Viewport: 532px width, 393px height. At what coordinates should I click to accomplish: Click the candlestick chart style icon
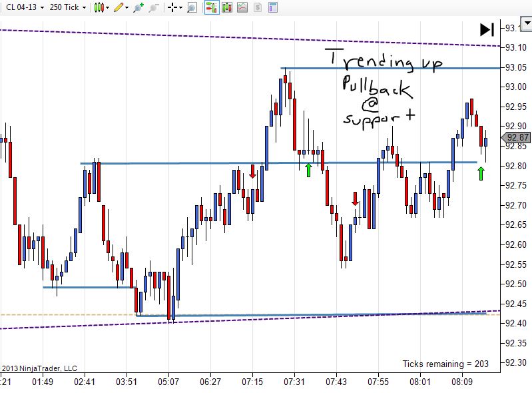point(99,7)
